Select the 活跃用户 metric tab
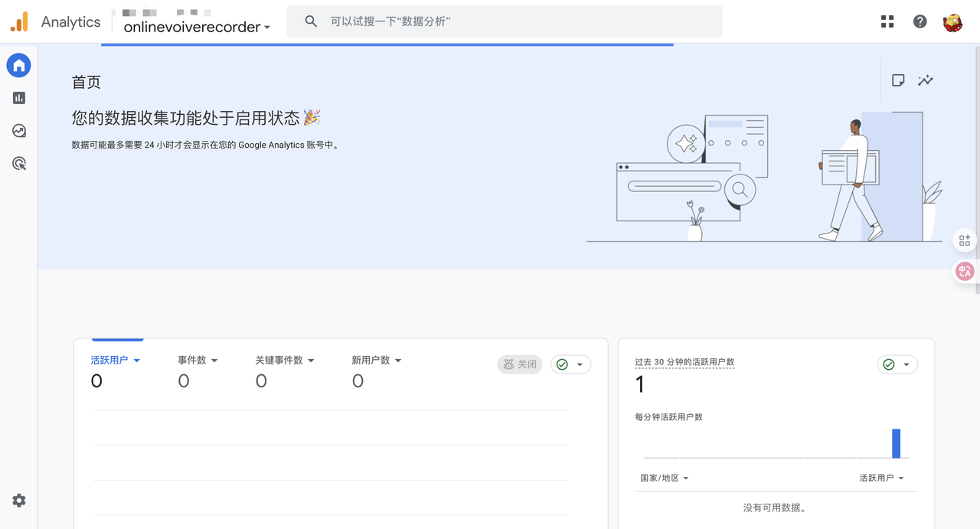 (x=115, y=361)
